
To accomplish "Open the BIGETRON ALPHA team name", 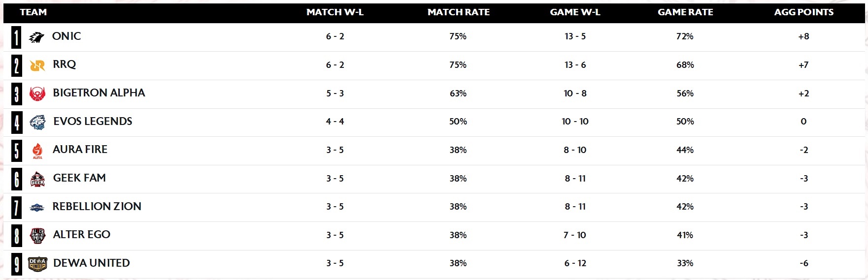I will pos(99,93).
